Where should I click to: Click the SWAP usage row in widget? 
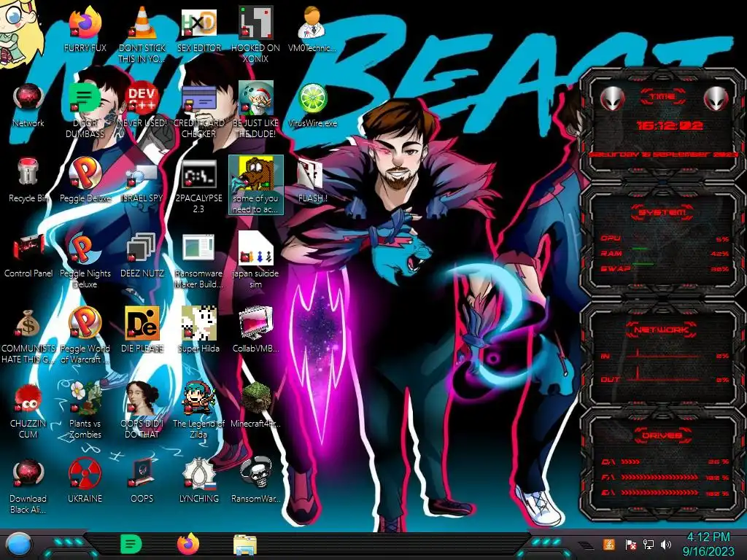pos(665,268)
